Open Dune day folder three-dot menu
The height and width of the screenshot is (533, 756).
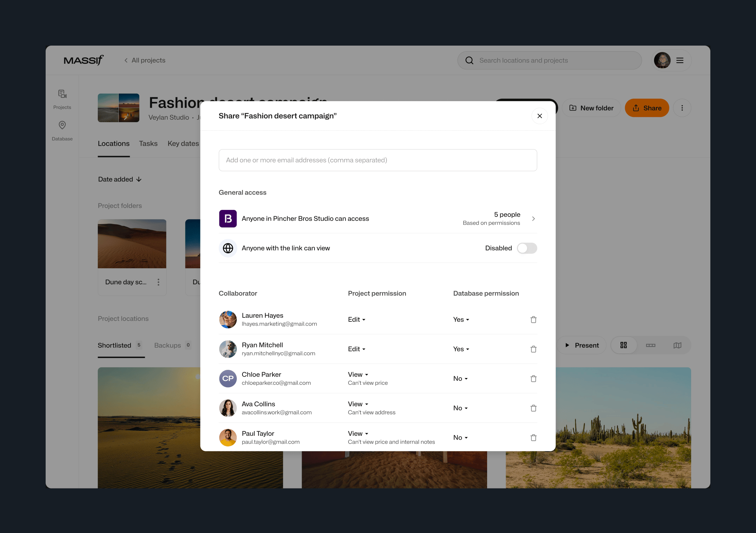click(x=158, y=282)
